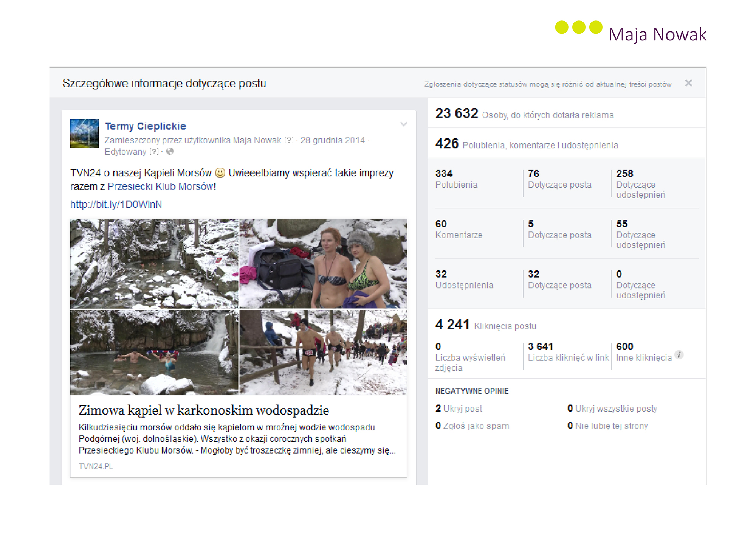Viewport: 756px width, 539px height.
Task: Select the 426 engagement count
Action: click(x=447, y=144)
